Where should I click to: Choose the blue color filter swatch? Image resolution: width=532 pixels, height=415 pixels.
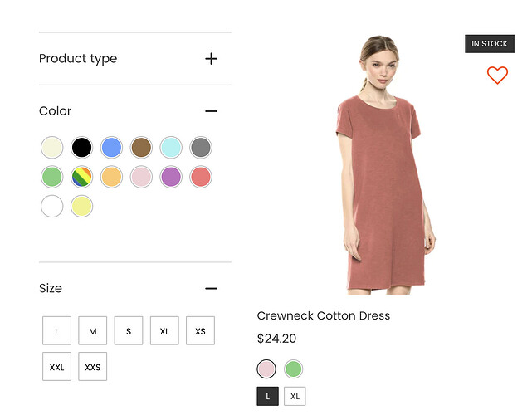pyautogui.click(x=111, y=148)
